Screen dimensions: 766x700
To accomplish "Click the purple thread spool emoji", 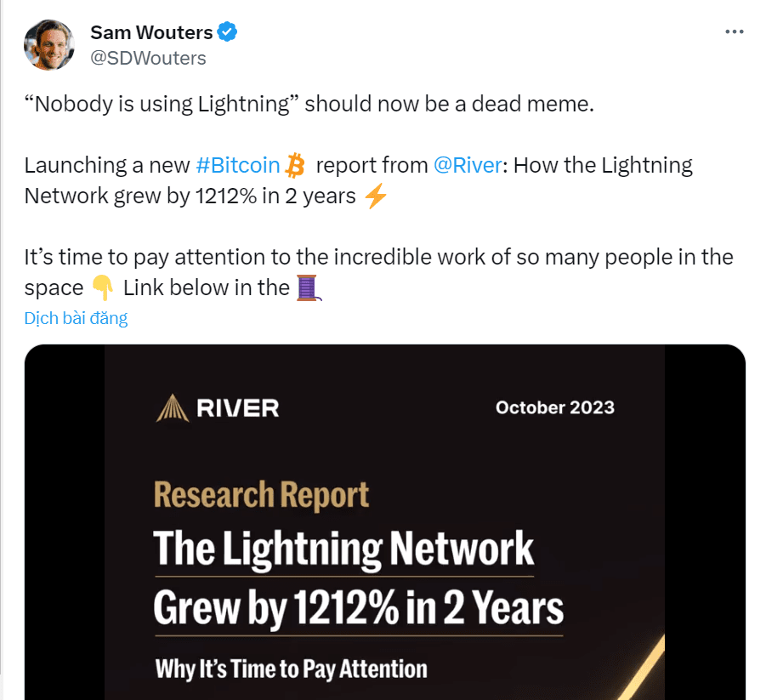I will [x=309, y=288].
